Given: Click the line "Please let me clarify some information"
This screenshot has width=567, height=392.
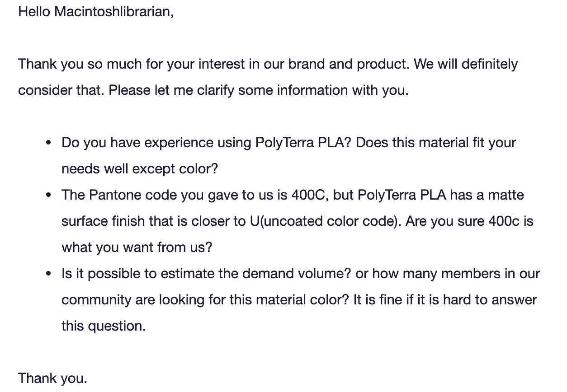Looking at the screenshot, I should coord(258,90).
